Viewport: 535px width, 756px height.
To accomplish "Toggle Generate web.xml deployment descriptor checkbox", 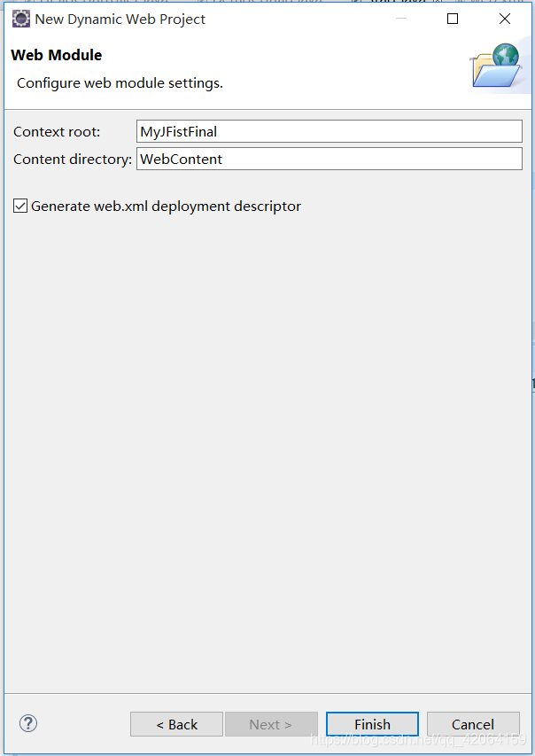I will tap(20, 206).
